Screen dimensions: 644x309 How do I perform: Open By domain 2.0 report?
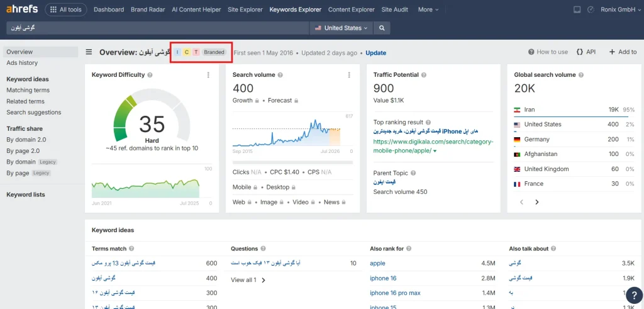point(26,140)
